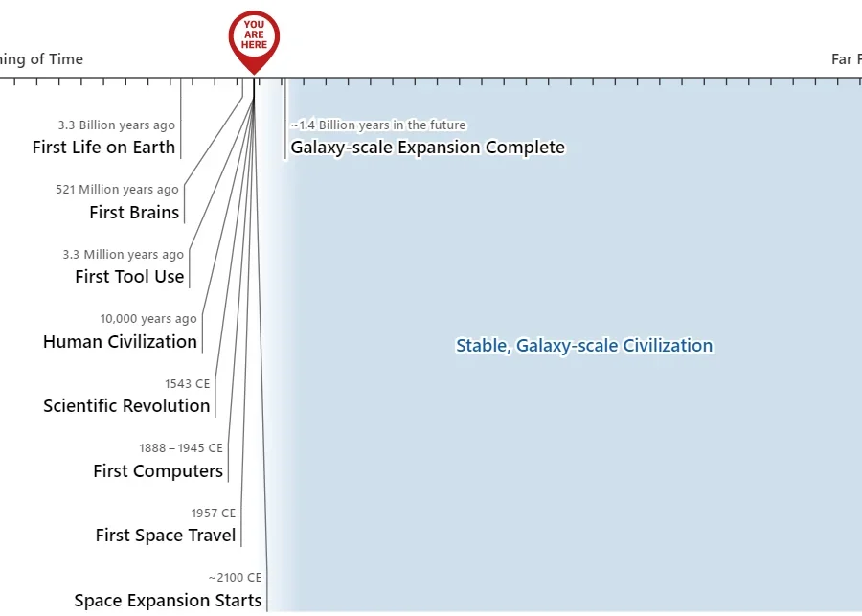Select the 'First Computers' event label
Screen dimensions: 862x616
[158, 471]
